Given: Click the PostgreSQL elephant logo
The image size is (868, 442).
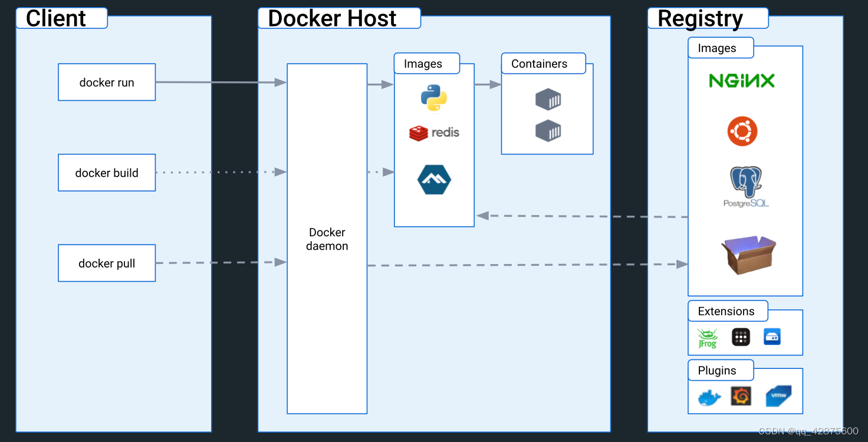Looking at the screenshot, I should tap(746, 187).
